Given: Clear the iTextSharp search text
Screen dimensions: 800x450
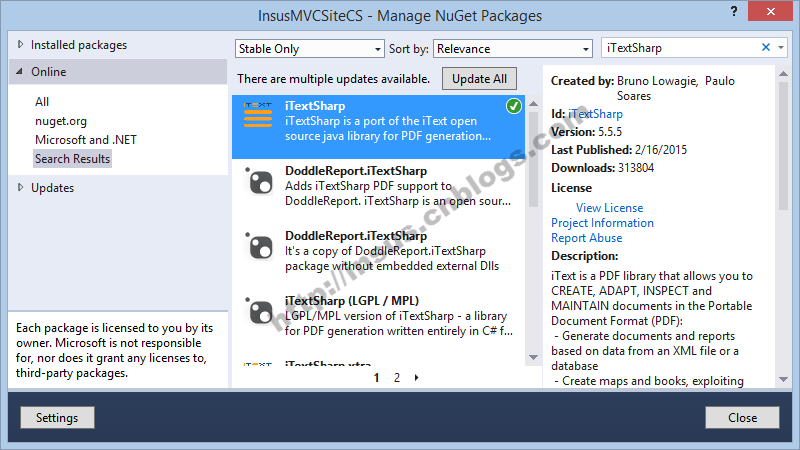Looking at the screenshot, I should click(x=766, y=47).
